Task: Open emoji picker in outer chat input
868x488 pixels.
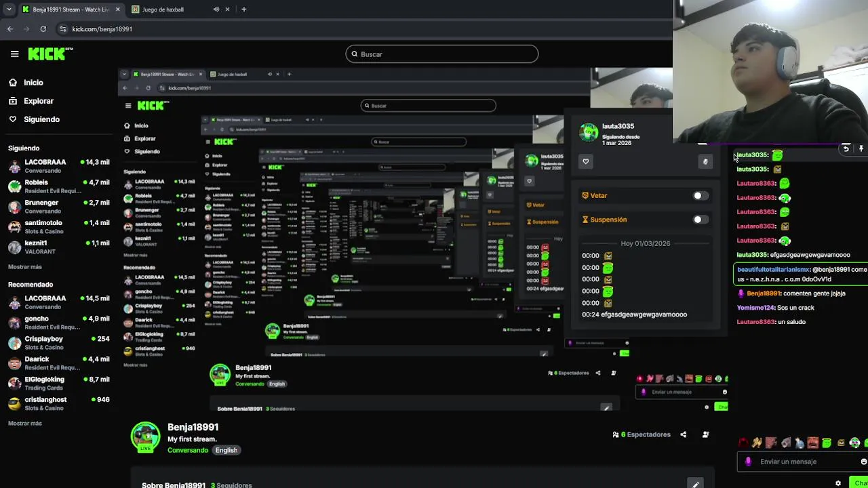Action: coord(863,462)
